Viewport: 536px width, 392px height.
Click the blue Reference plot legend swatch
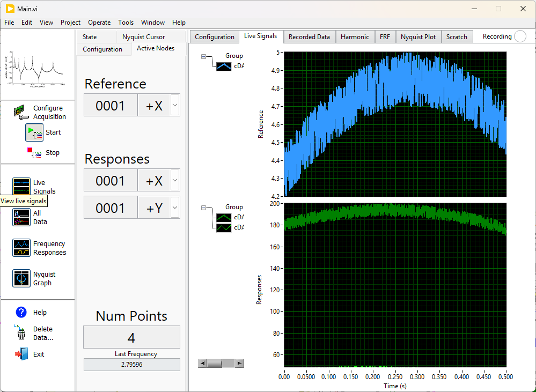224,66
